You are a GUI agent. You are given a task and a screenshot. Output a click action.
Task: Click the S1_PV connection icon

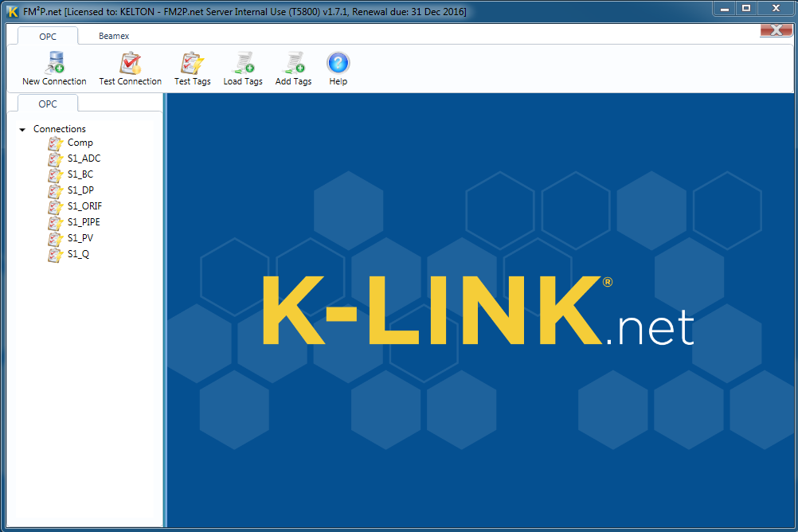click(56, 239)
